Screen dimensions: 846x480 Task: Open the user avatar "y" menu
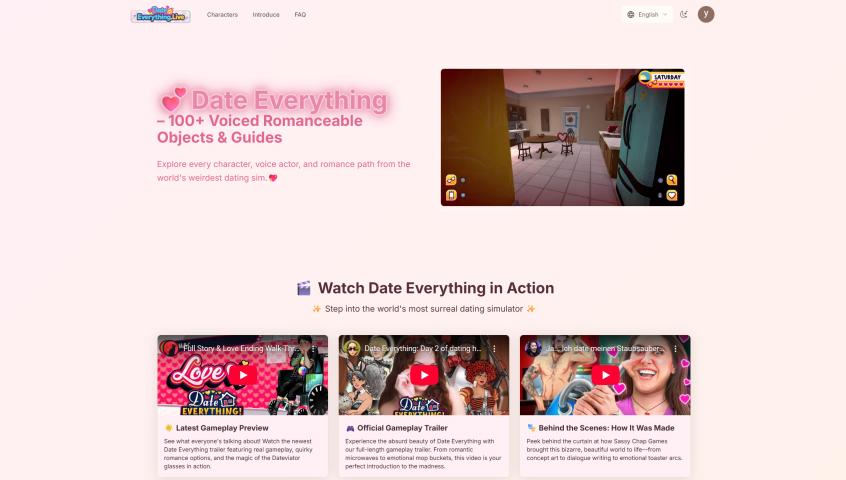706,14
